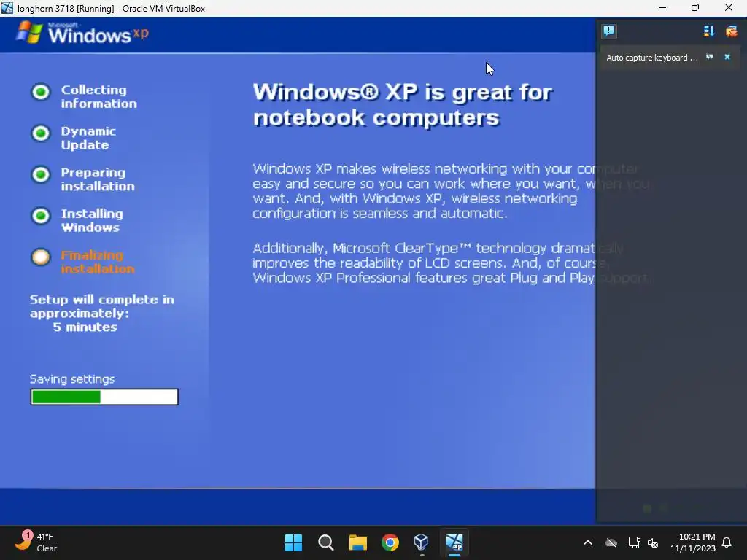Click the Preparing installation step indicator

pos(41,174)
